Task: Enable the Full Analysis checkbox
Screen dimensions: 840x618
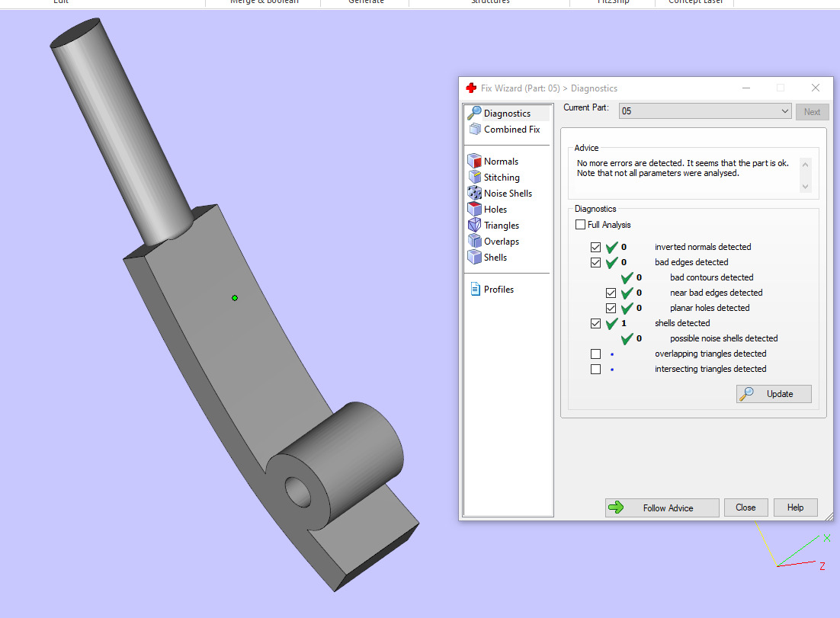Action: [580, 224]
